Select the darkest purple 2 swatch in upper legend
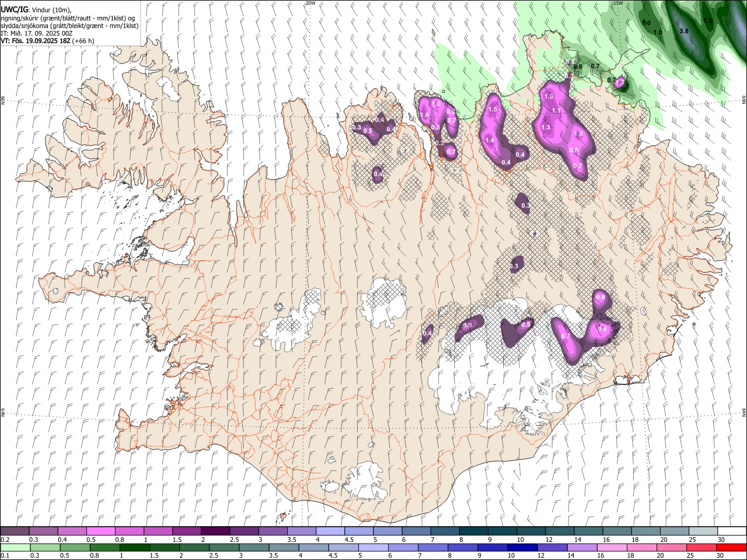The width and height of the screenshot is (747, 560). [215, 531]
